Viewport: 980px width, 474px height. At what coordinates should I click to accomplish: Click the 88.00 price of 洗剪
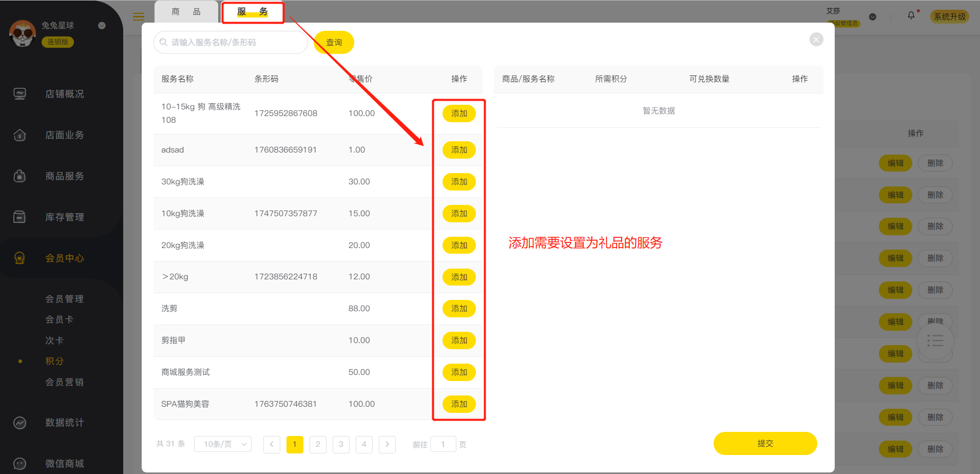pyautogui.click(x=359, y=309)
